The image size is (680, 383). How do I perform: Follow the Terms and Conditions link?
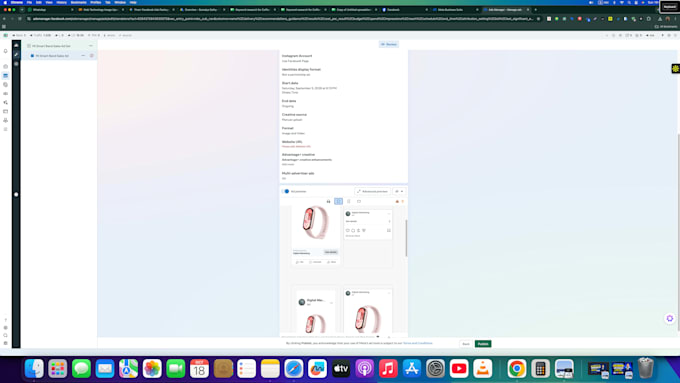[x=418, y=343]
